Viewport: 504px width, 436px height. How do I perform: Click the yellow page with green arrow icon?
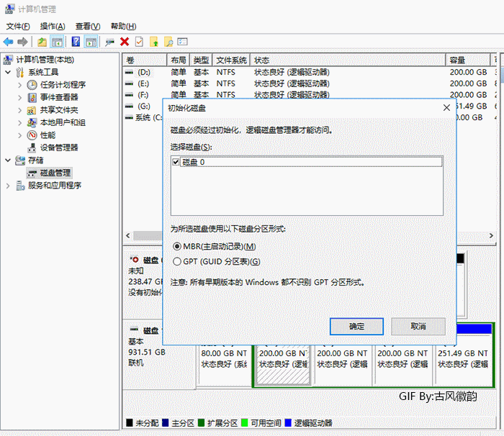154,42
